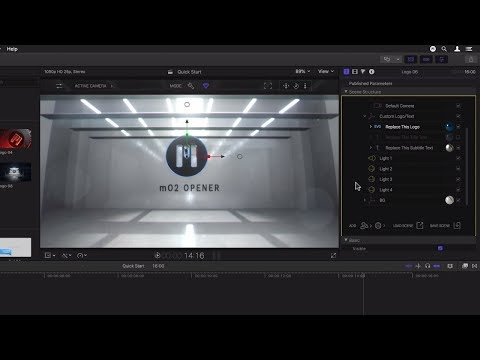
Task: Click the Add object shapes icon
Action: coord(364,226)
